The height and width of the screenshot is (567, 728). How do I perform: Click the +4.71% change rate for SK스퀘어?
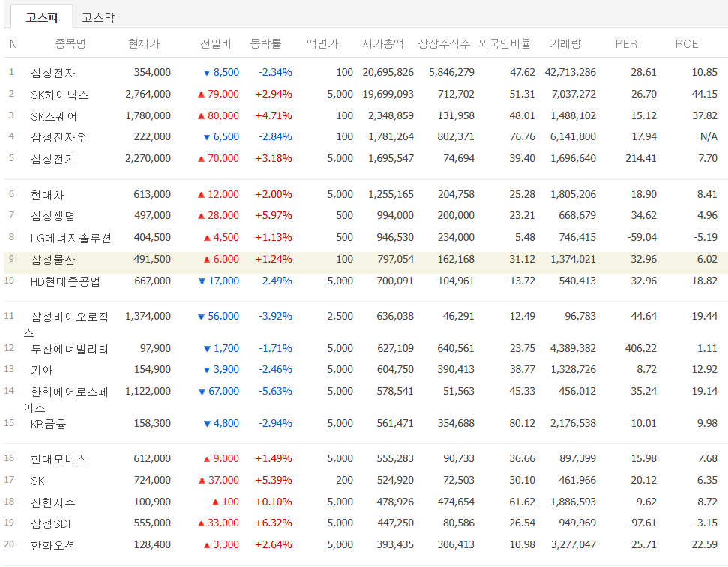point(274,115)
